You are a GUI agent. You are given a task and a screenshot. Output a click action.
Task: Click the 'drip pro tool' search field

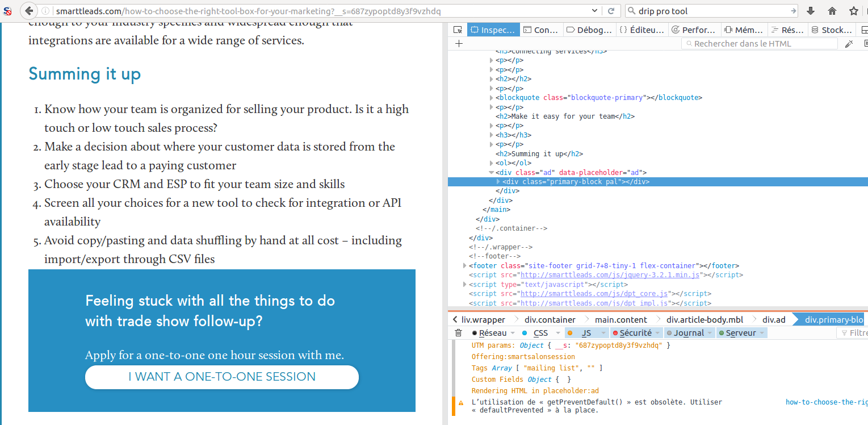click(712, 11)
